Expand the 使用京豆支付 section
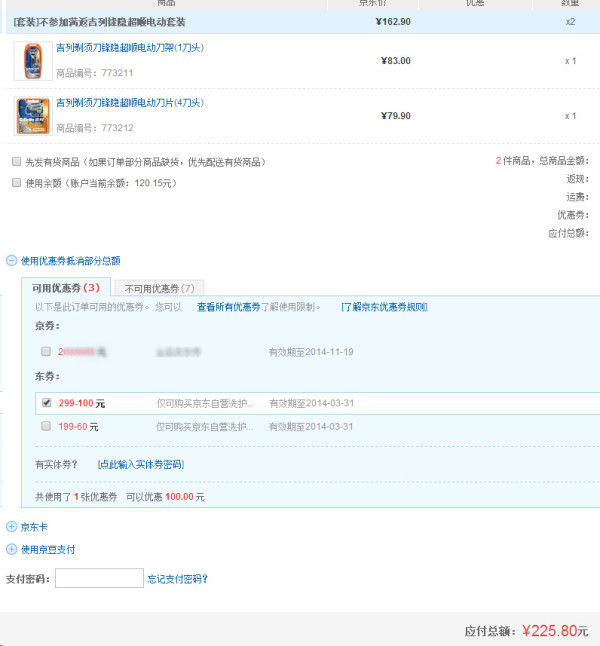600x646 pixels. [12, 549]
